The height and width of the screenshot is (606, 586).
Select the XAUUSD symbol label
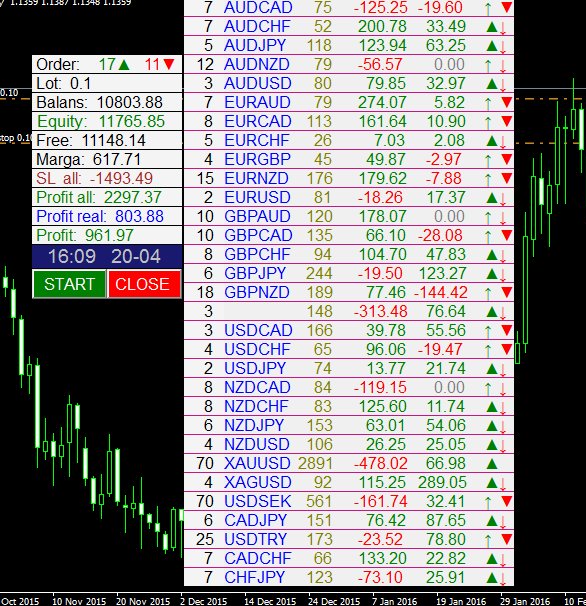click(257, 463)
